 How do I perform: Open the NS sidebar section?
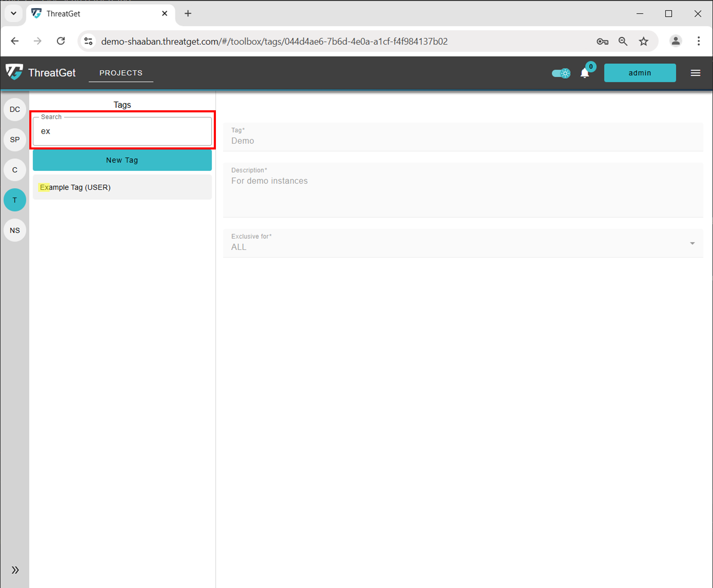(15, 230)
